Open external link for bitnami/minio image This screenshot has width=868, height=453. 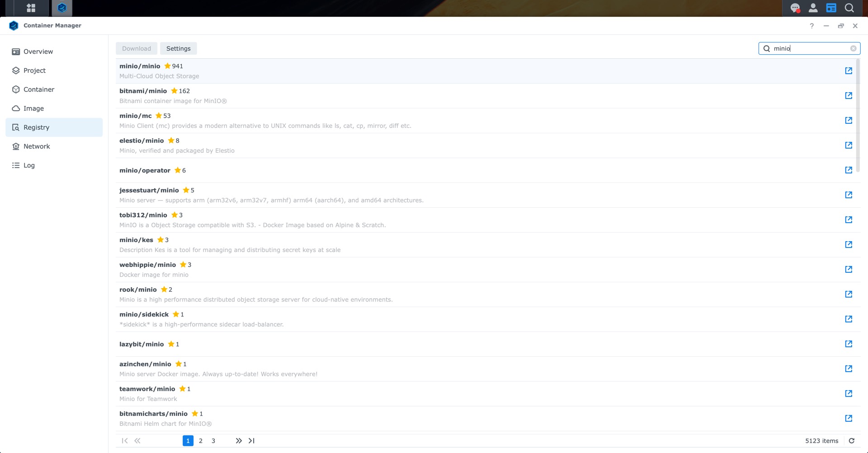pos(849,96)
